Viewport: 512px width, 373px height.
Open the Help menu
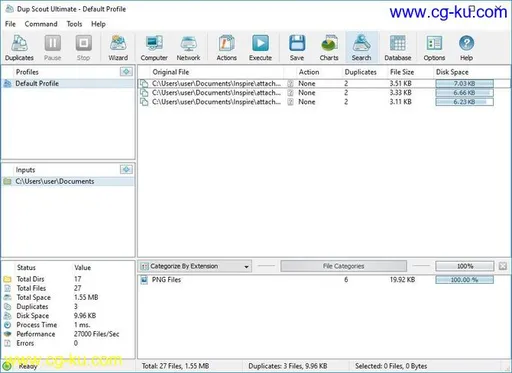(x=98, y=24)
